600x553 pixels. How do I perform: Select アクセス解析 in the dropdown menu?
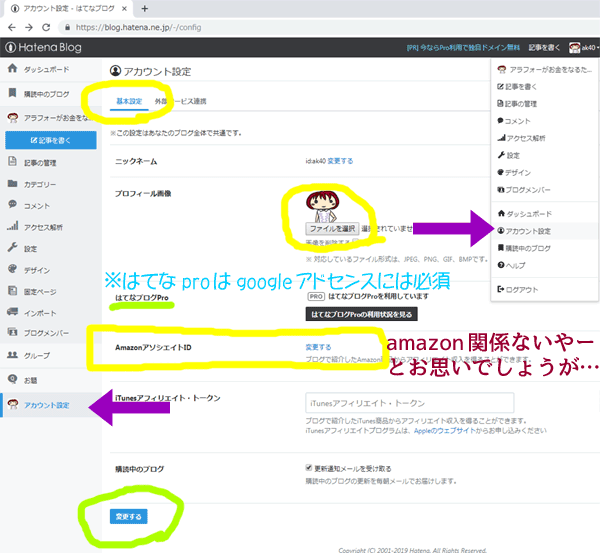(x=545, y=138)
